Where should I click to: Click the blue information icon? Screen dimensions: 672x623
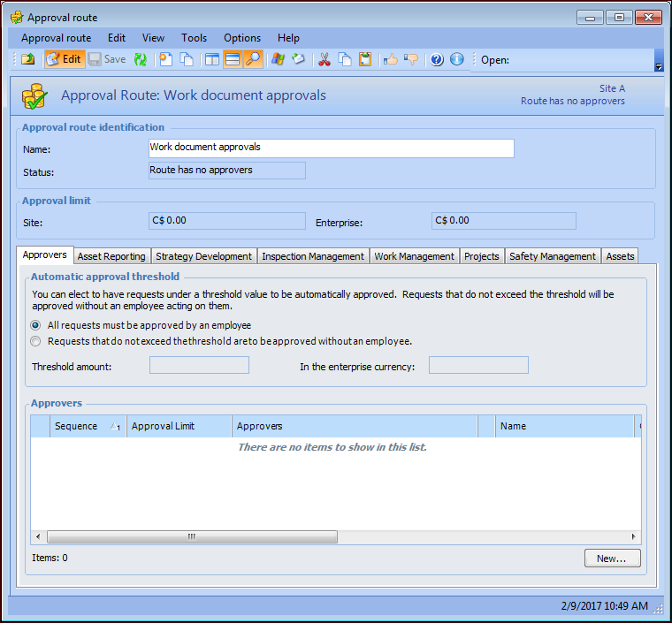[456, 59]
